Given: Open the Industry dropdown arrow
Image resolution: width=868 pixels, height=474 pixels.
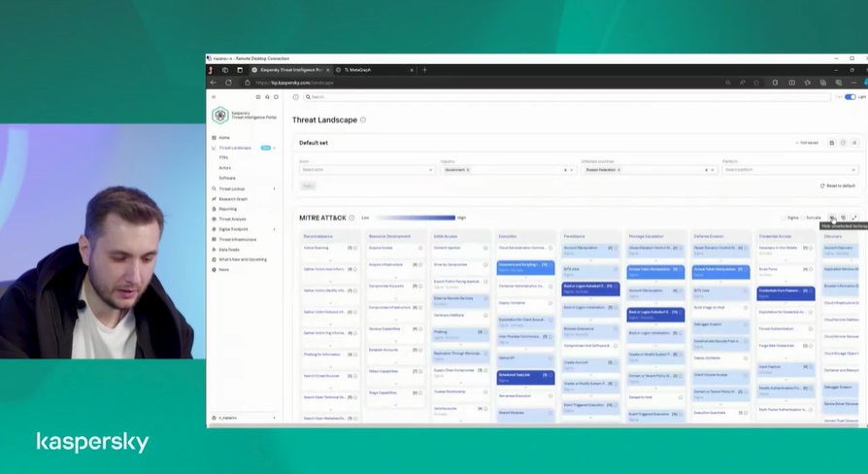Looking at the screenshot, I should click(x=572, y=170).
